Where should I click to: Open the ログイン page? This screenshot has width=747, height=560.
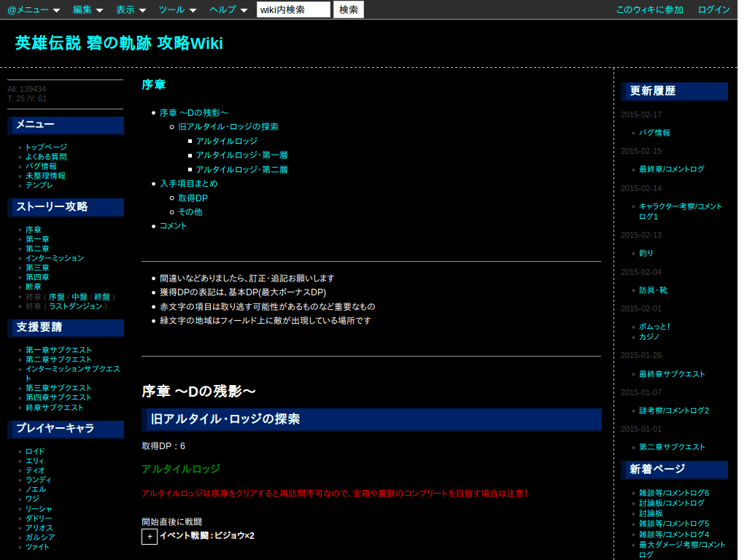coord(713,9)
